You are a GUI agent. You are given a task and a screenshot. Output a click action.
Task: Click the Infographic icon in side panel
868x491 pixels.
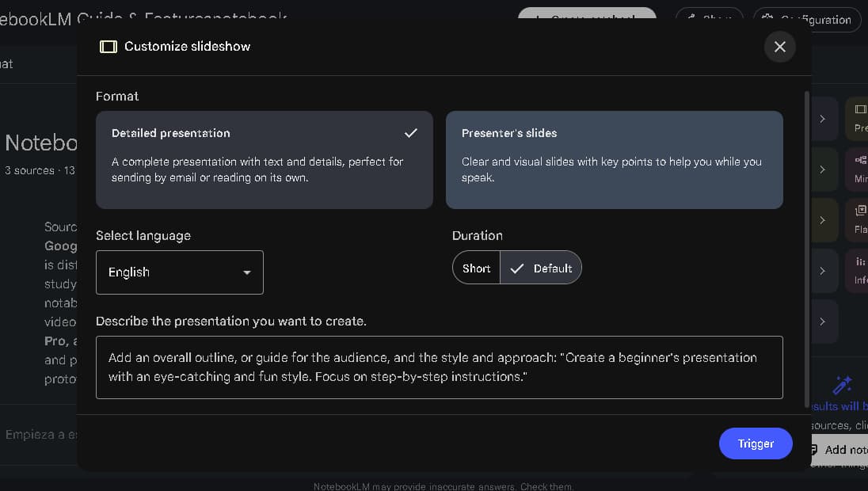click(x=860, y=262)
